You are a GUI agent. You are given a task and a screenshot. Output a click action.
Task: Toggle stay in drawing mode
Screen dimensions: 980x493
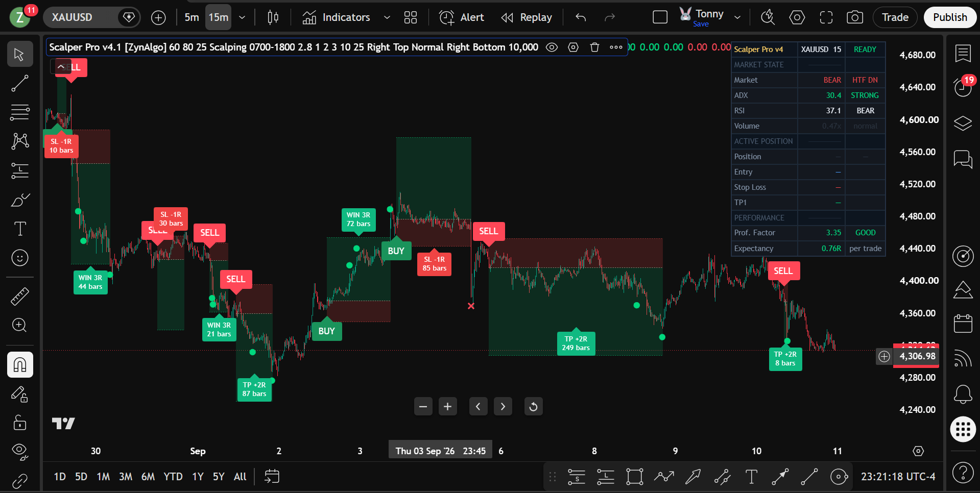tap(20, 393)
